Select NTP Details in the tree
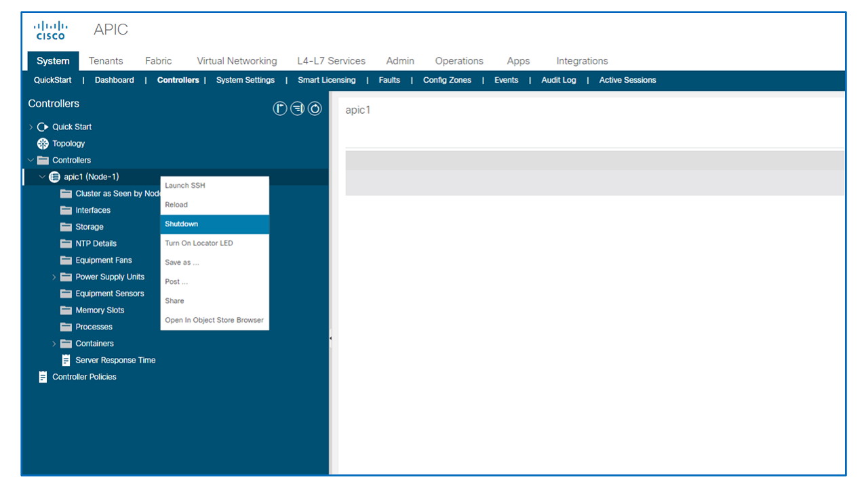Screen dimensions: 868x488 click(96, 243)
